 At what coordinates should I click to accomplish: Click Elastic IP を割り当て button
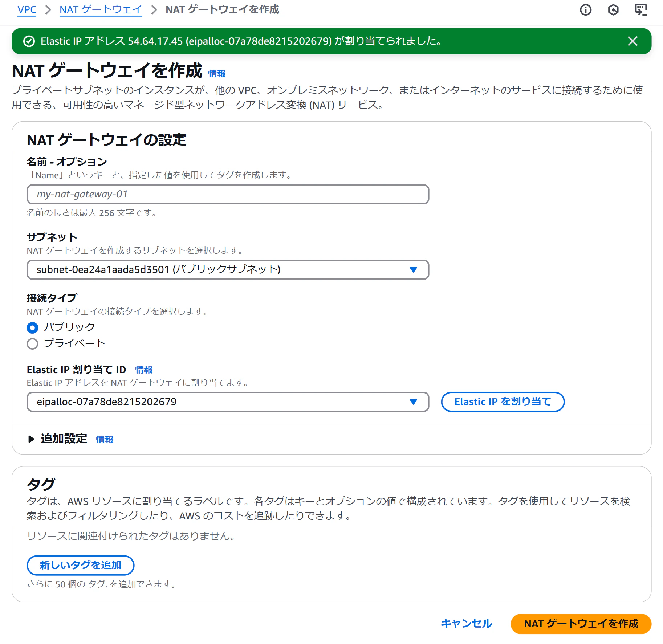tap(503, 402)
